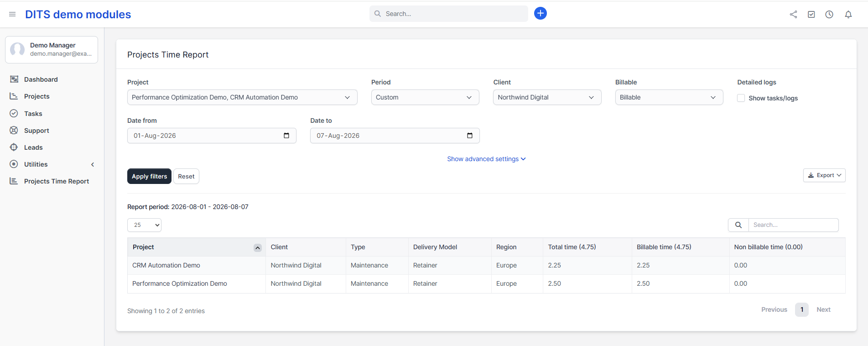Click the blue plus add button
The width and height of the screenshot is (868, 346).
pos(541,13)
